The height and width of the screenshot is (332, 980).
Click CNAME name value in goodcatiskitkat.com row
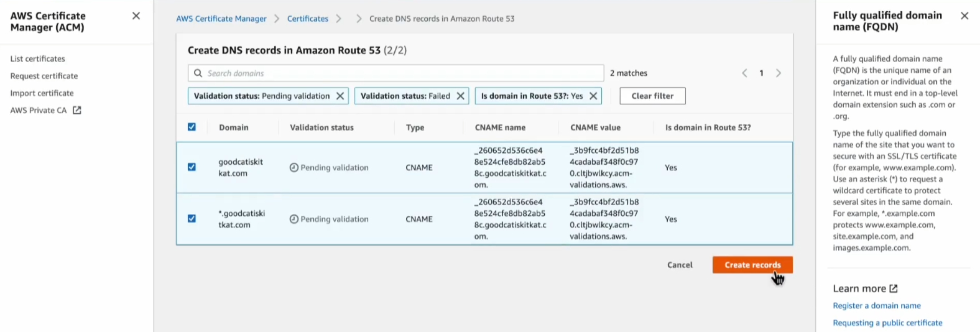510,167
